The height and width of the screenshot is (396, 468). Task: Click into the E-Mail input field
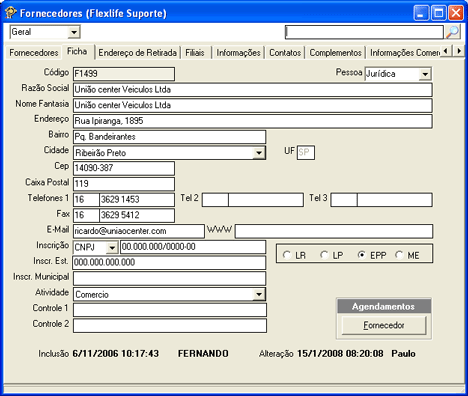click(x=139, y=231)
